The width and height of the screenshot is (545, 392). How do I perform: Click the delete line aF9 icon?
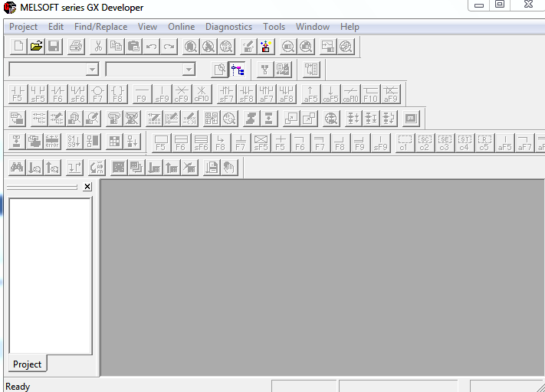click(390, 94)
